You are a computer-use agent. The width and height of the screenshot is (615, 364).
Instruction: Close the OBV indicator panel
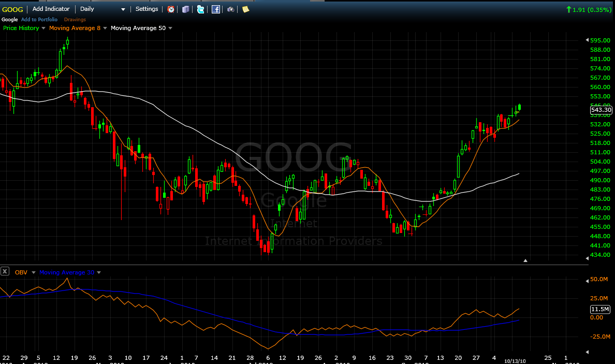coord(5,271)
